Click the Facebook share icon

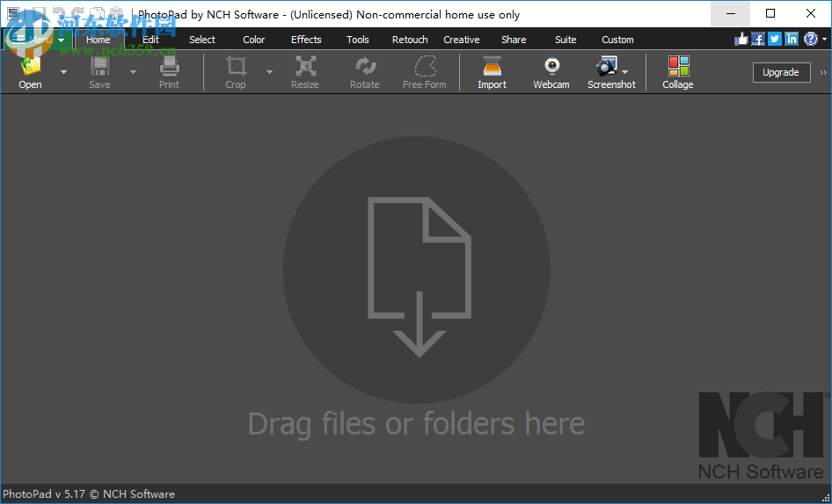click(x=757, y=39)
